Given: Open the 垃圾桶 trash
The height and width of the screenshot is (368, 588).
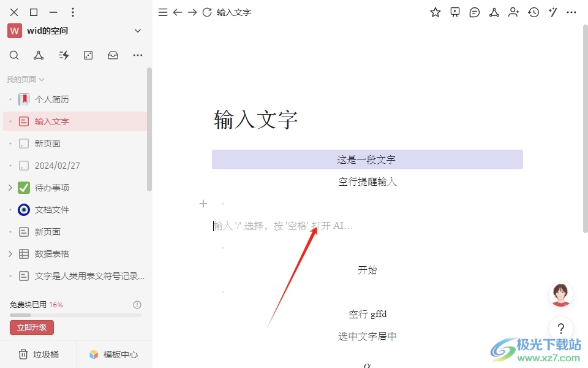Looking at the screenshot, I should pyautogui.click(x=39, y=355).
